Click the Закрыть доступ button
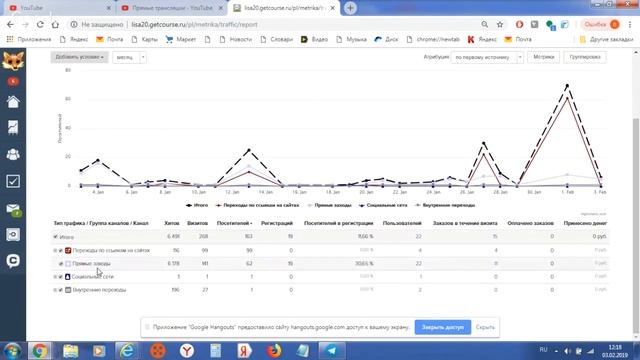This screenshot has height=360, width=640. coord(443,327)
